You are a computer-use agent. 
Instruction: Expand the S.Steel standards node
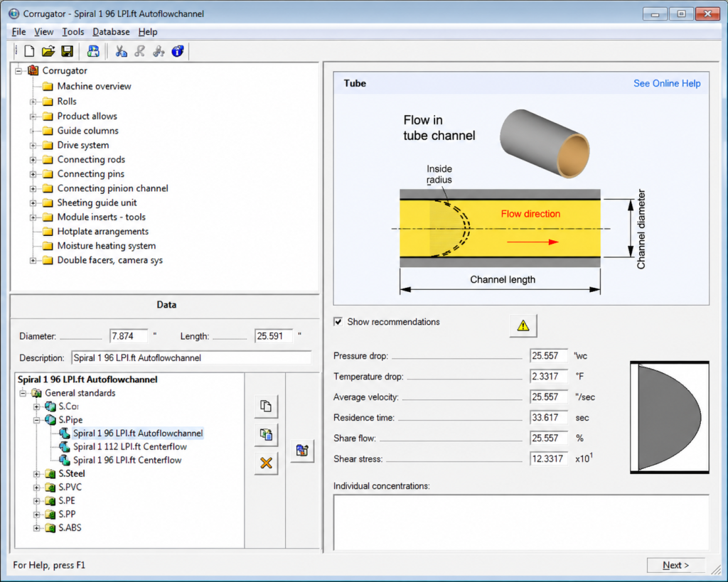tap(37, 474)
